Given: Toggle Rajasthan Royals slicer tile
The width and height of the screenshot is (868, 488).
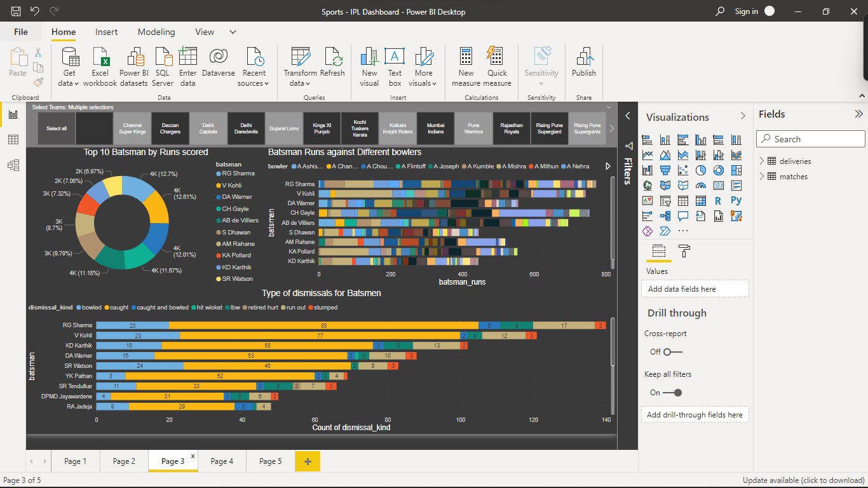Looking at the screenshot, I should coord(512,128).
